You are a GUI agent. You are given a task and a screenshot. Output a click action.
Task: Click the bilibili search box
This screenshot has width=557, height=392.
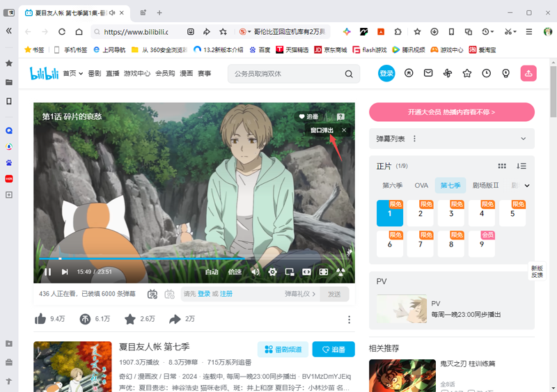point(286,74)
